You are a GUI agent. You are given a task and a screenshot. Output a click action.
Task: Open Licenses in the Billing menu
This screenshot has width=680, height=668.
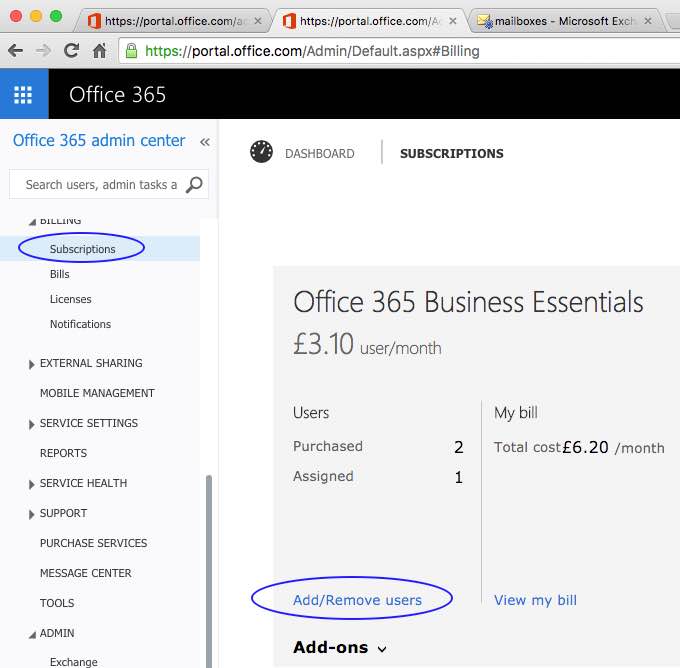click(x=70, y=299)
